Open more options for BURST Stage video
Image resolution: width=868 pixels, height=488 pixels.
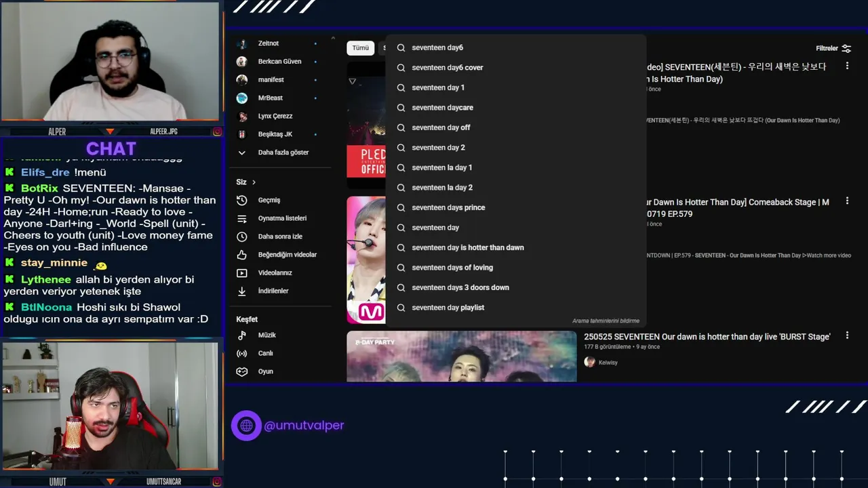(x=847, y=335)
